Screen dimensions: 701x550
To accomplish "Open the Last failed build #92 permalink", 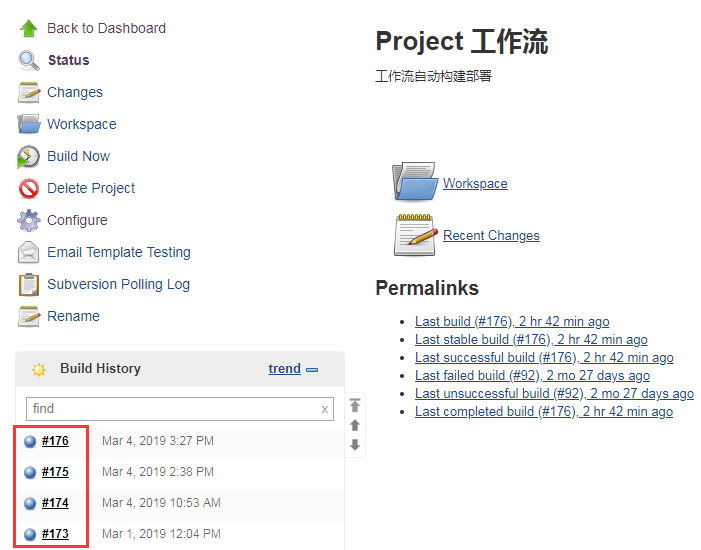I will (532, 376).
